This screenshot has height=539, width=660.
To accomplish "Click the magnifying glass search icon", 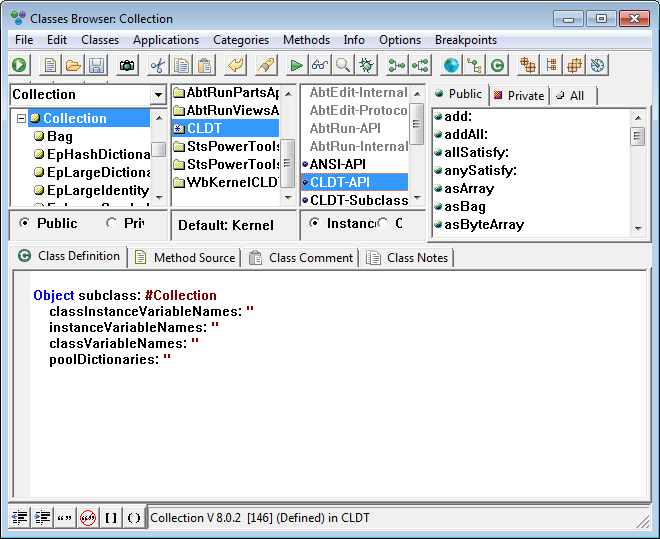I will 342,65.
